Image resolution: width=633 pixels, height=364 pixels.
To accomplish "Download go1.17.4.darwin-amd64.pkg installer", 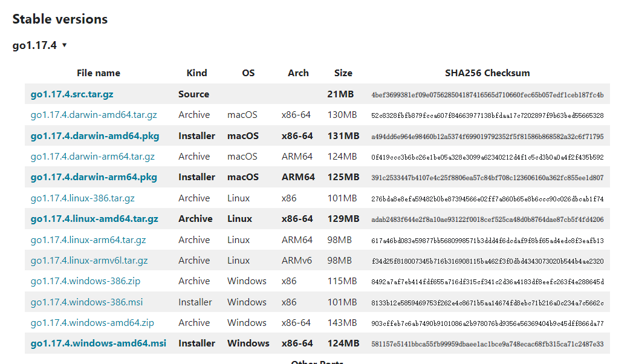I will pos(95,136).
